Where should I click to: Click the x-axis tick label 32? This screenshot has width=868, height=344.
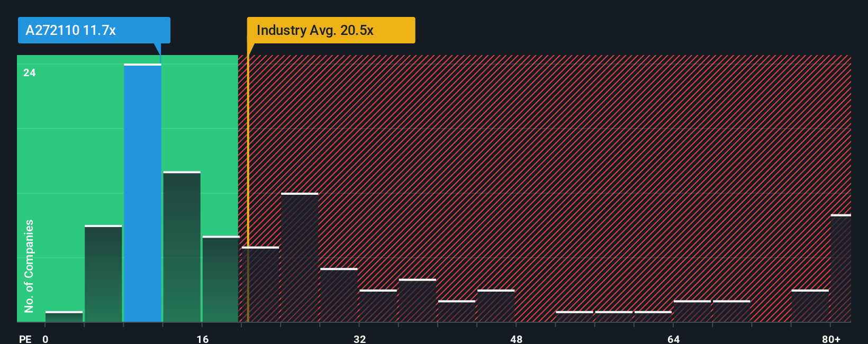point(360,339)
